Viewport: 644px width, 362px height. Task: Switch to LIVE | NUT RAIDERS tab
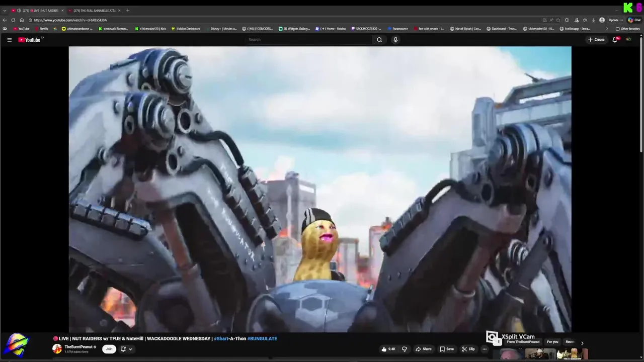coord(37,11)
